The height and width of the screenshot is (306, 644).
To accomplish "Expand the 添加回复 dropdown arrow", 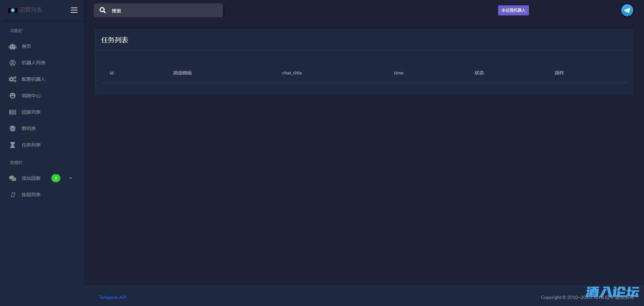I will pos(71,178).
